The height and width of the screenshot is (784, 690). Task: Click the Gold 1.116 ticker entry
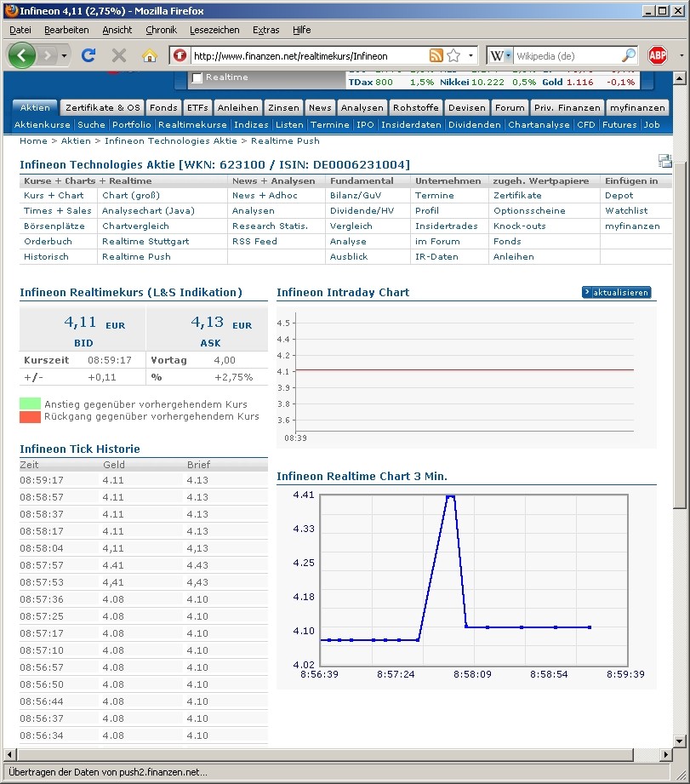pos(567,82)
